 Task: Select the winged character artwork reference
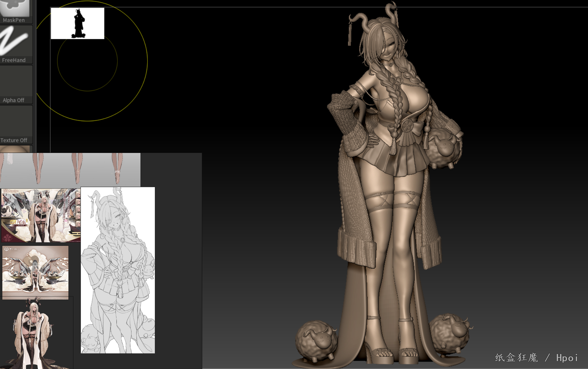click(x=35, y=272)
